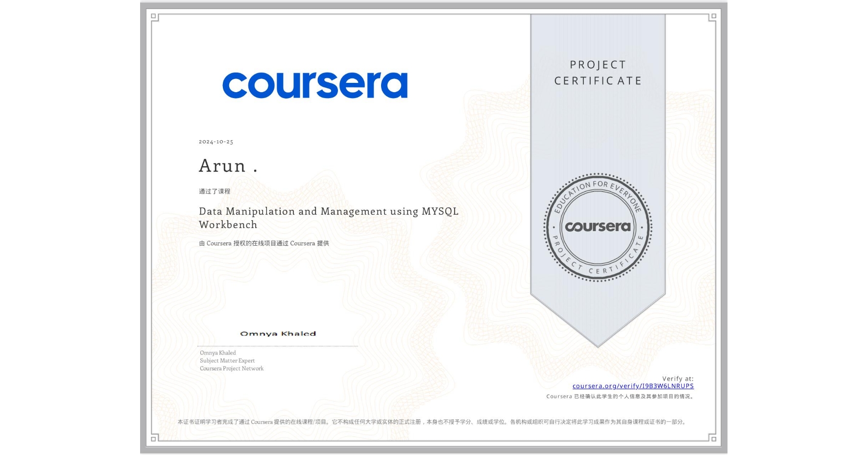Screen dimensions: 868x455
Task: Click the Coursera Project Network label
Action: point(231,368)
